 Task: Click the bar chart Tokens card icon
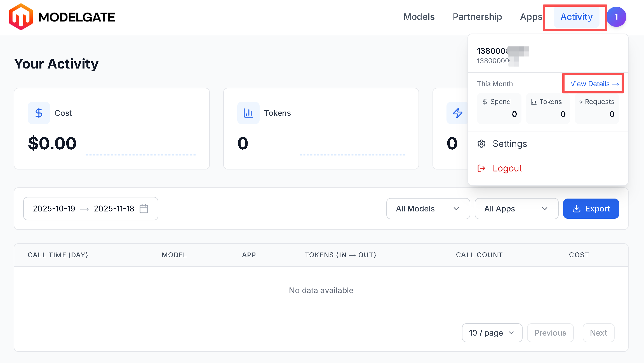coord(248,113)
